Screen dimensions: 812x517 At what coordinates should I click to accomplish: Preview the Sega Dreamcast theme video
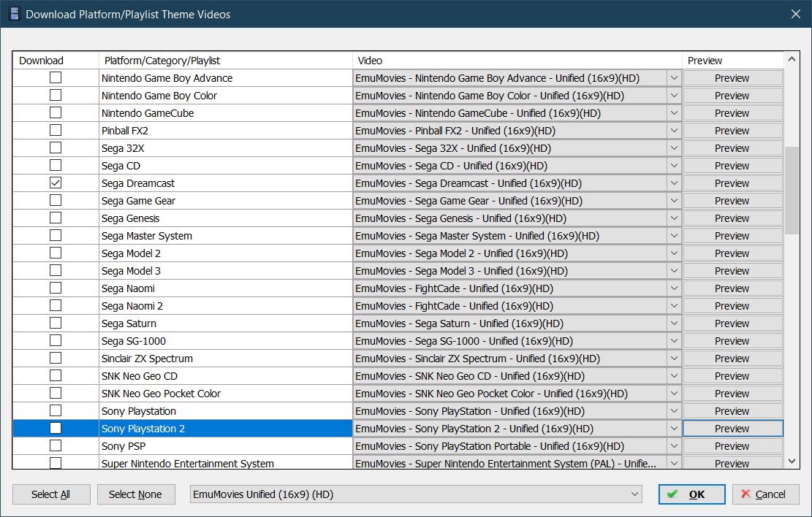pyautogui.click(x=732, y=183)
